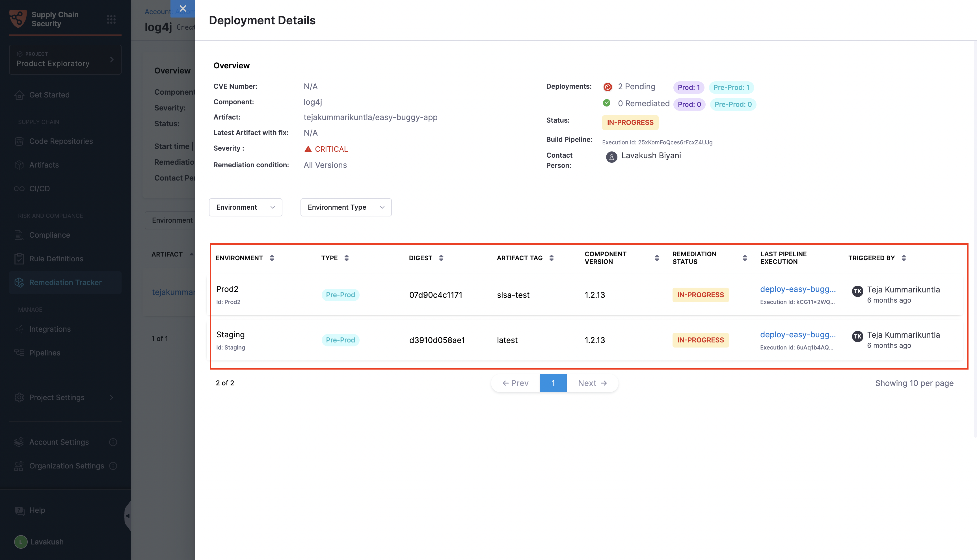
Task: Sort by Triggered By column
Action: 903,258
